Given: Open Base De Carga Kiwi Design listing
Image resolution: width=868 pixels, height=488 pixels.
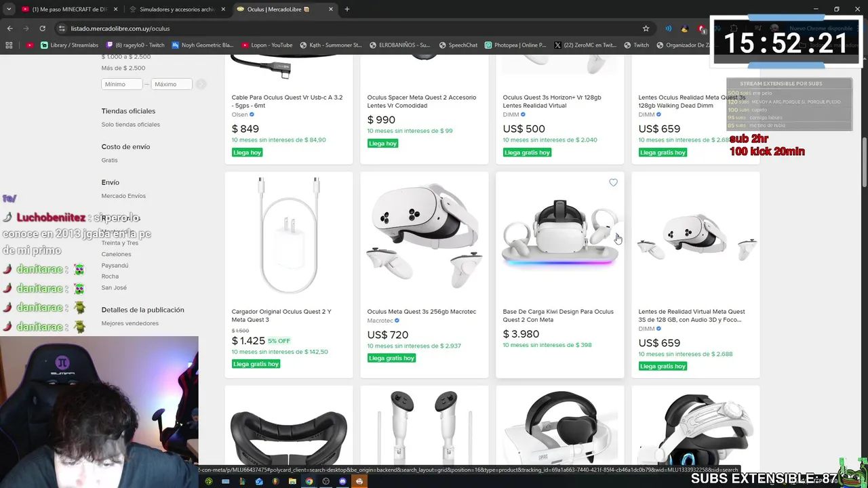Looking at the screenshot, I should coord(558,315).
